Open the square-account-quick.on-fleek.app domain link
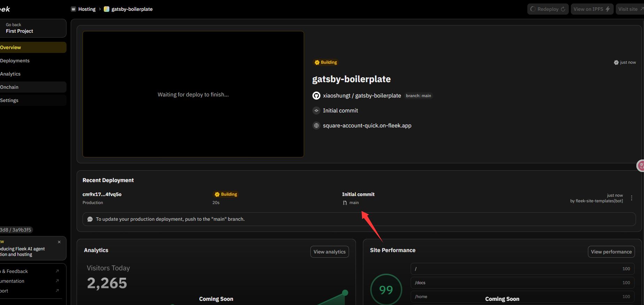 (367, 126)
